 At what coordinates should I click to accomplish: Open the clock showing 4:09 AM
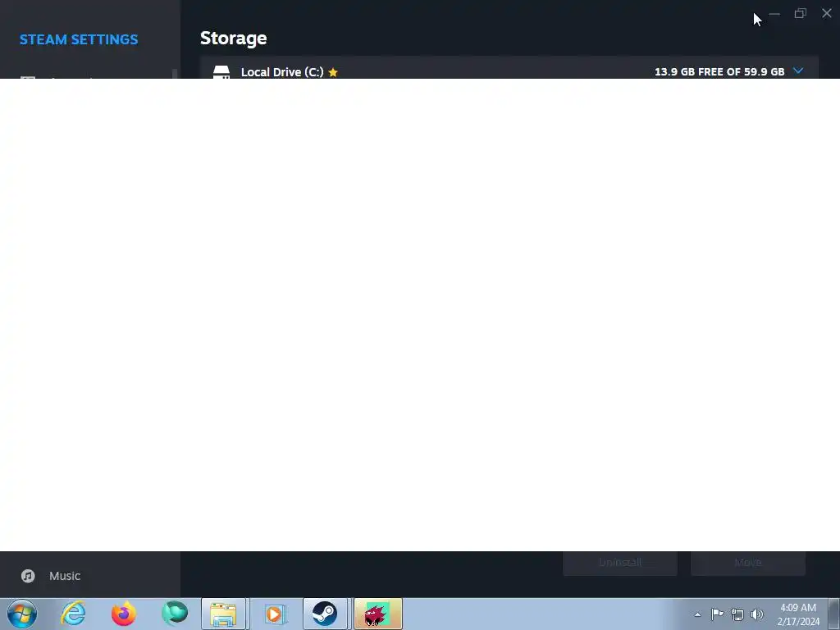[798, 614]
